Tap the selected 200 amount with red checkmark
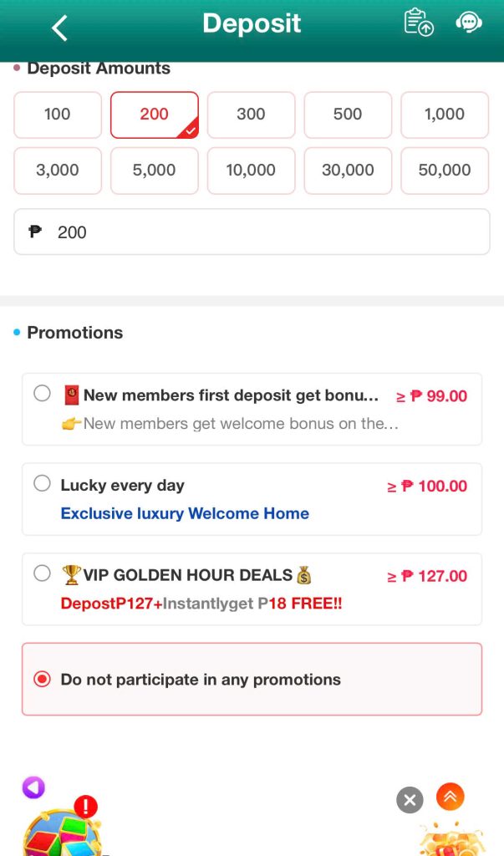 154,115
